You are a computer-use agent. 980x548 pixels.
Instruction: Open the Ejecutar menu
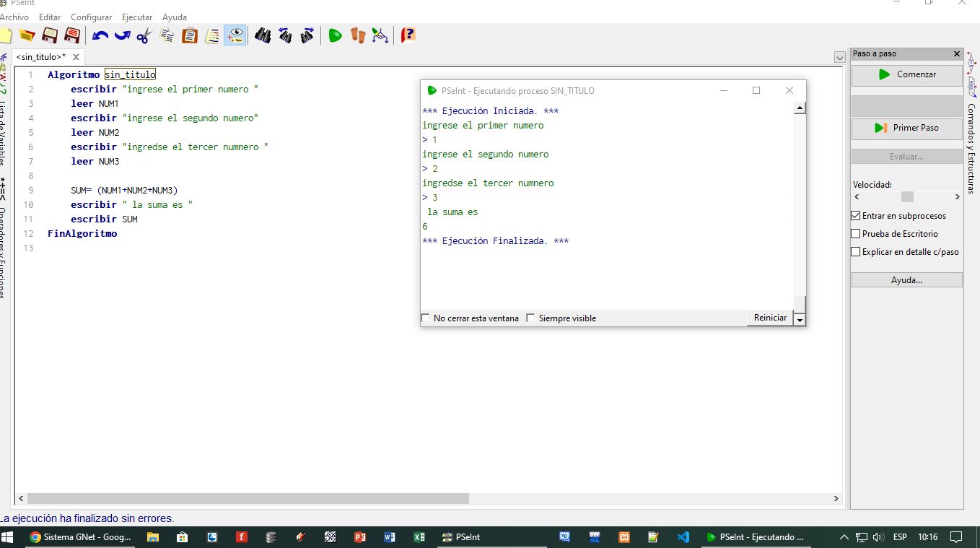pos(137,17)
